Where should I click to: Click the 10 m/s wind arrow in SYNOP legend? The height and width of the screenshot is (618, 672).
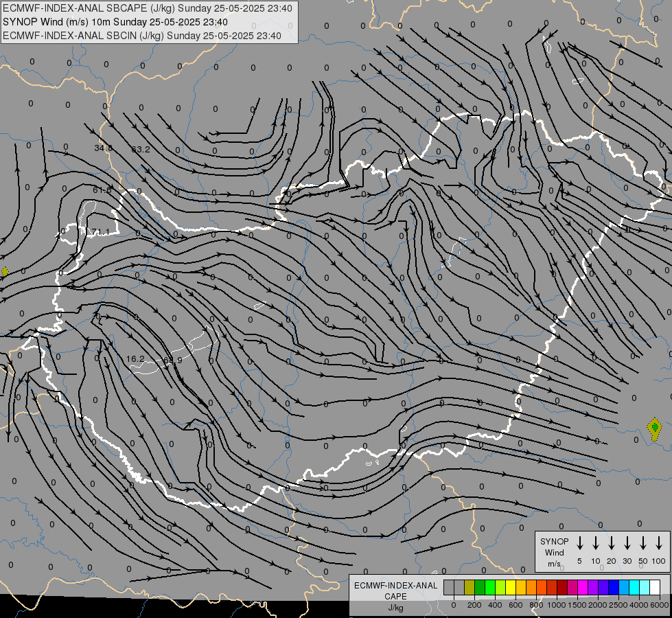[x=595, y=543]
